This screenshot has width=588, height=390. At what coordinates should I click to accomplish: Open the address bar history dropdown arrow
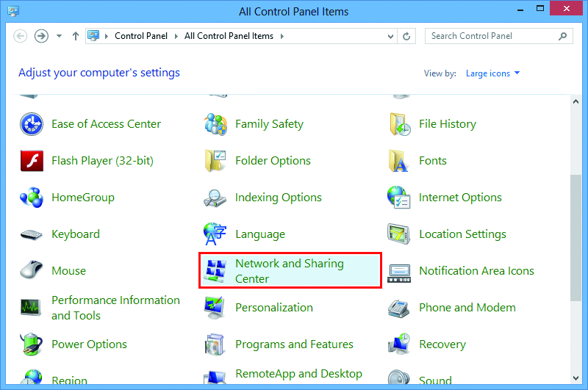390,36
